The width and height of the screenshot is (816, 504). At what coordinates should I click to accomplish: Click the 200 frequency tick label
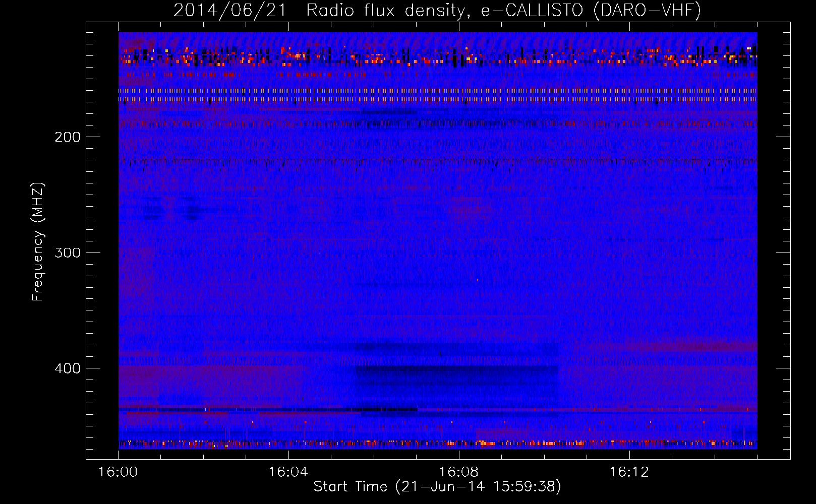tap(67, 137)
